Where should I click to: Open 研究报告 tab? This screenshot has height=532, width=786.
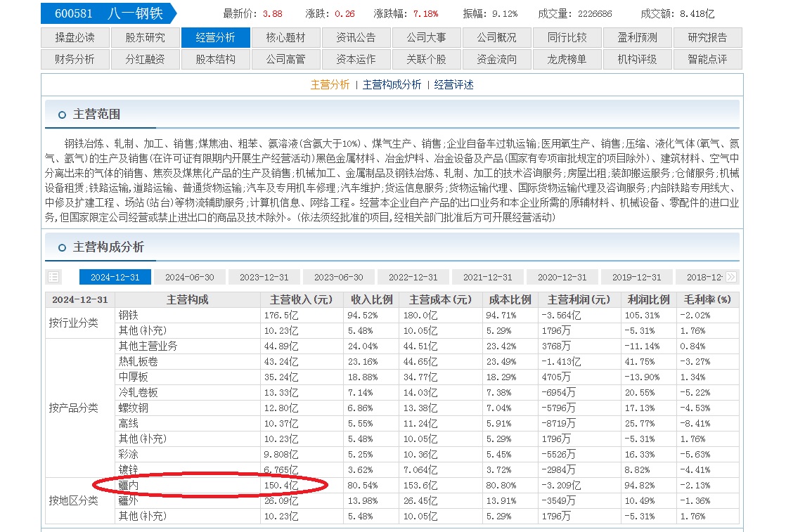click(x=708, y=37)
